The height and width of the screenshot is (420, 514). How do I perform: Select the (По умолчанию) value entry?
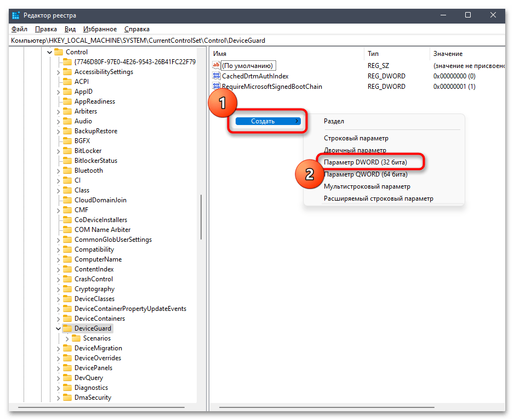248,66
